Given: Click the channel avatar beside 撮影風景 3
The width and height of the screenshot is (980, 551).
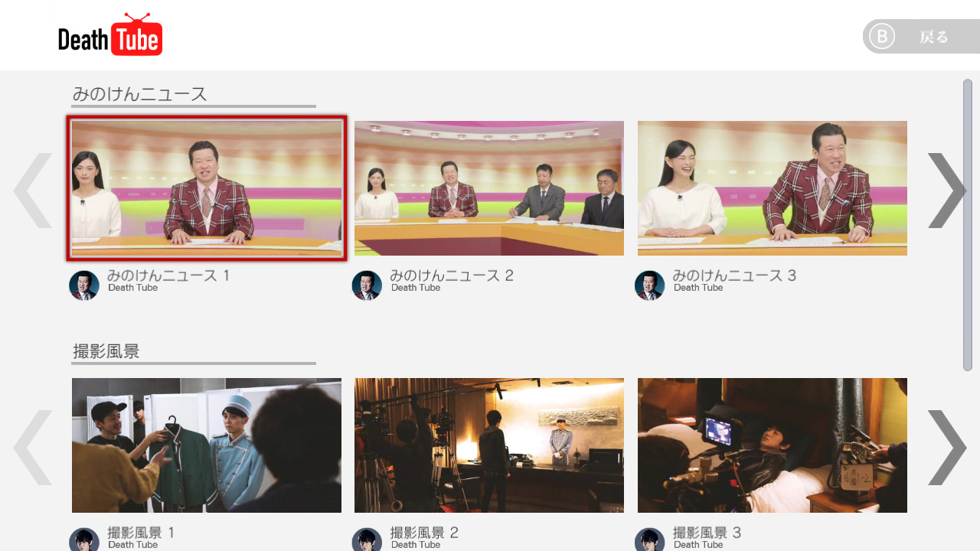Looking at the screenshot, I should [650, 540].
